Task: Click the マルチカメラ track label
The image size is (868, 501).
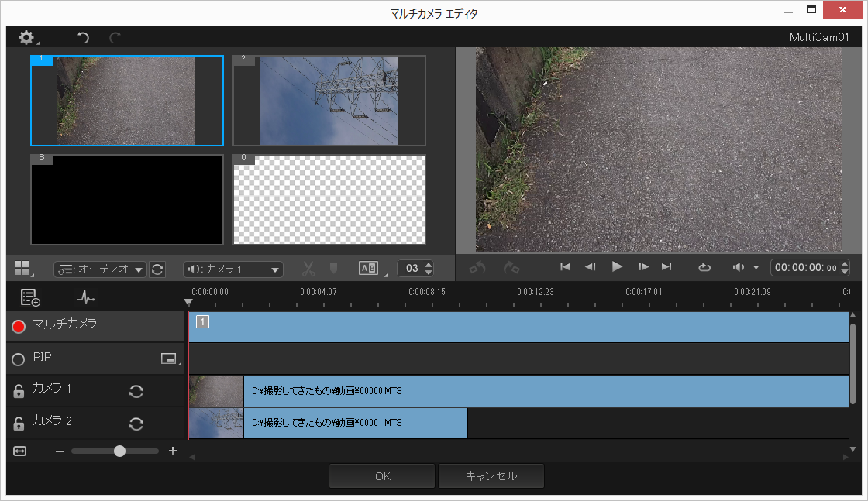Action: point(65,324)
